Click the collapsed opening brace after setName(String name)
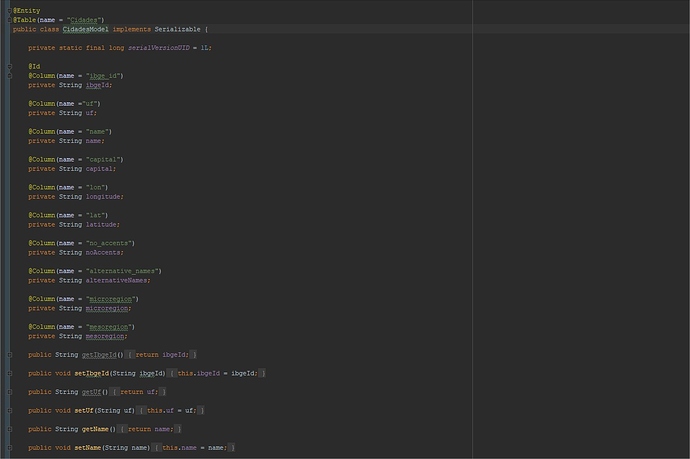 (x=156, y=448)
